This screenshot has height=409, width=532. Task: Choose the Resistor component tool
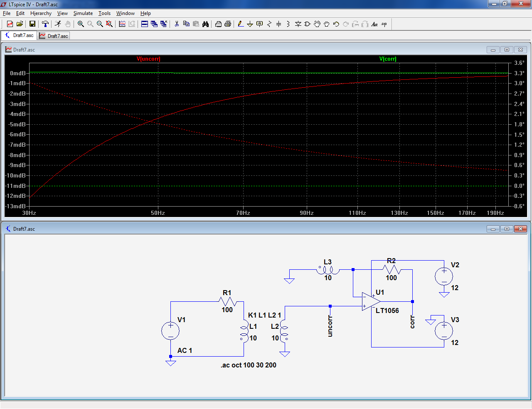point(269,24)
